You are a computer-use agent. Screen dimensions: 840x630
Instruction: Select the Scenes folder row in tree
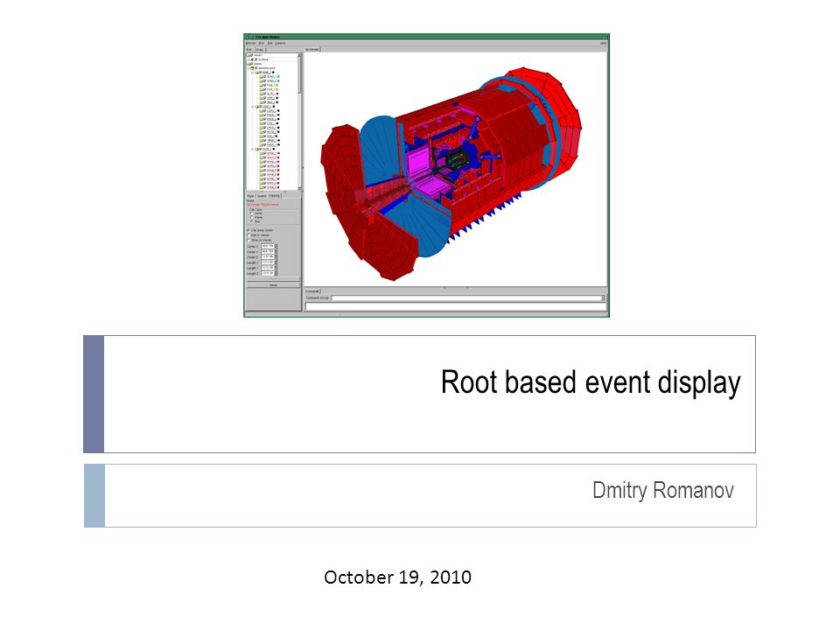pyautogui.click(x=271, y=64)
